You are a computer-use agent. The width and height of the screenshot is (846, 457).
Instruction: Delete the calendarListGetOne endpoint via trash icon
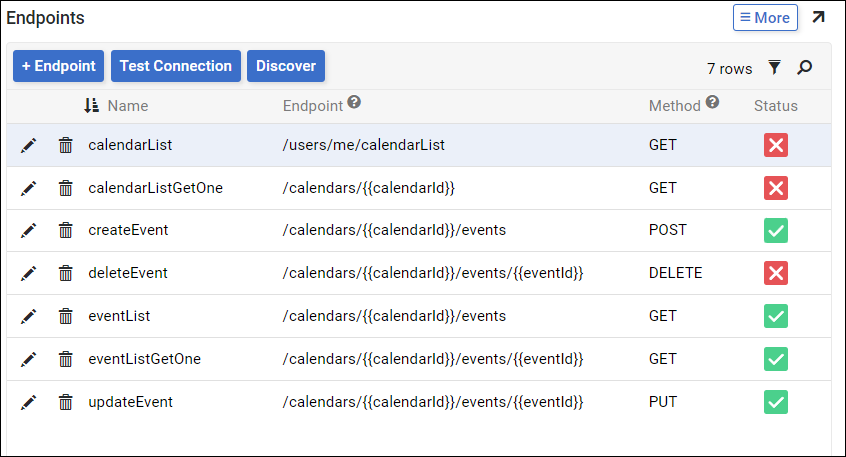tap(65, 188)
